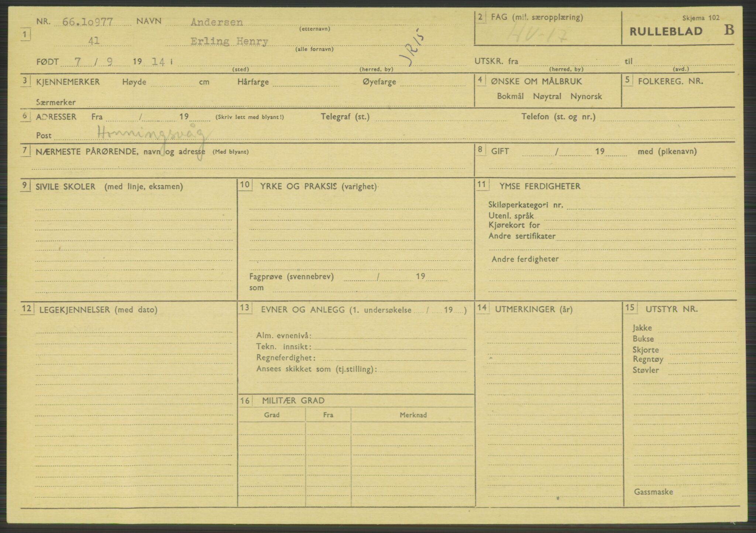This screenshot has height=533, width=756.
Task: Click the 'Gassmaske' label
Action: (653, 492)
